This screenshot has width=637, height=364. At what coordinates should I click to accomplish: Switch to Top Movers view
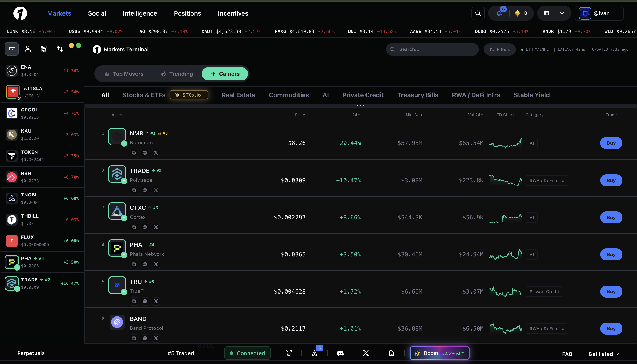pyautogui.click(x=124, y=74)
